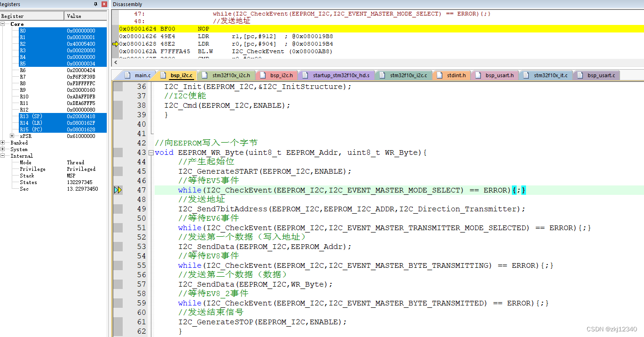The height and width of the screenshot is (337, 644).
Task: Click the pin icon on the Registers panel
Action: point(96,4)
